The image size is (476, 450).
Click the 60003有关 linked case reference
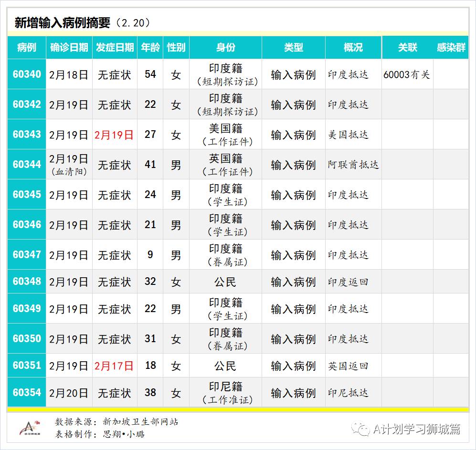click(407, 74)
